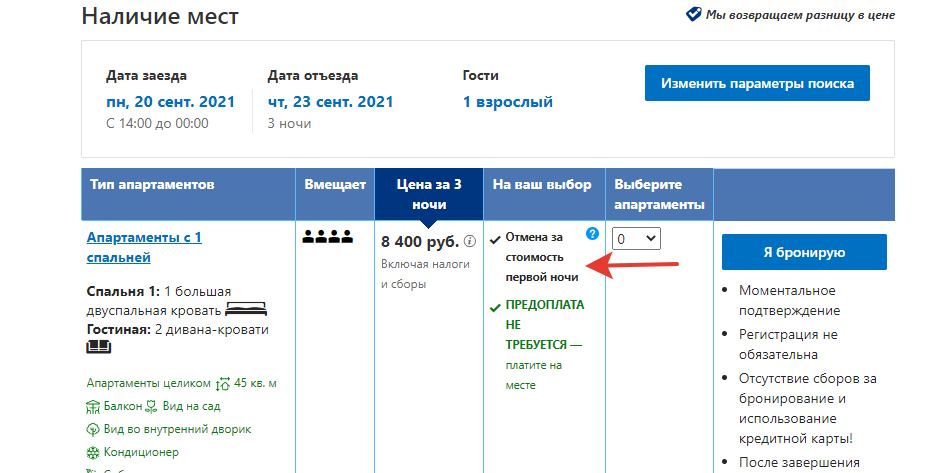
Task: Open the apartments quantity dropdown
Action: pos(636,239)
